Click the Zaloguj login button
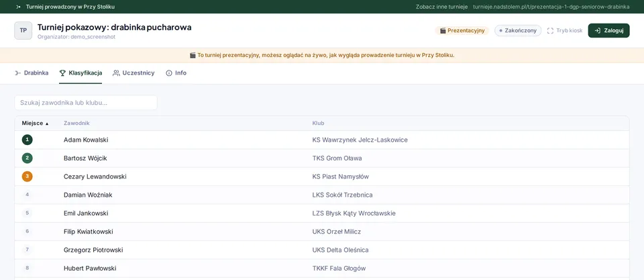The image size is (644, 280). click(608, 30)
